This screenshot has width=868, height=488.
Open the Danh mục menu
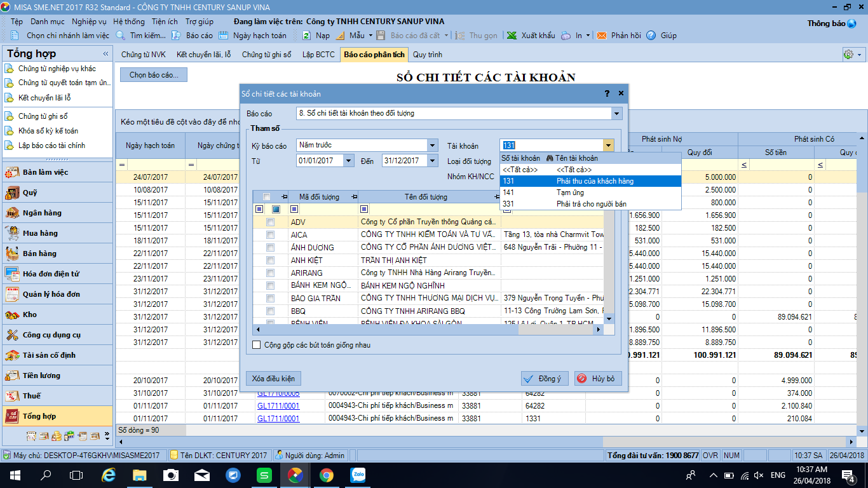(x=48, y=22)
